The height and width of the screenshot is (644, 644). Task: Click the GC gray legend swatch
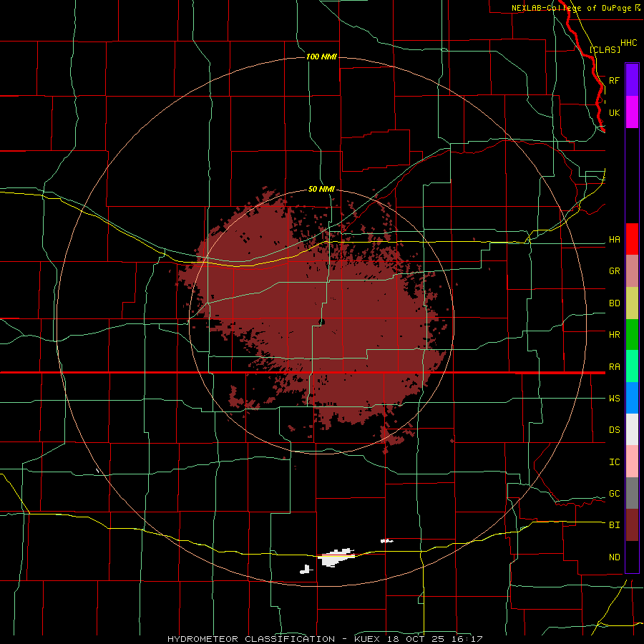pos(632,493)
